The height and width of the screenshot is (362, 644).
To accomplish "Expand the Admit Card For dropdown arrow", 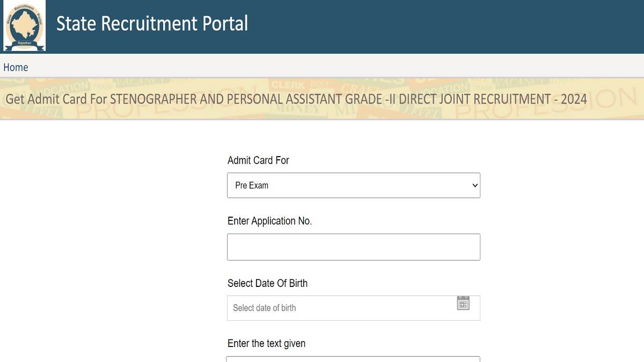I will click(474, 186).
